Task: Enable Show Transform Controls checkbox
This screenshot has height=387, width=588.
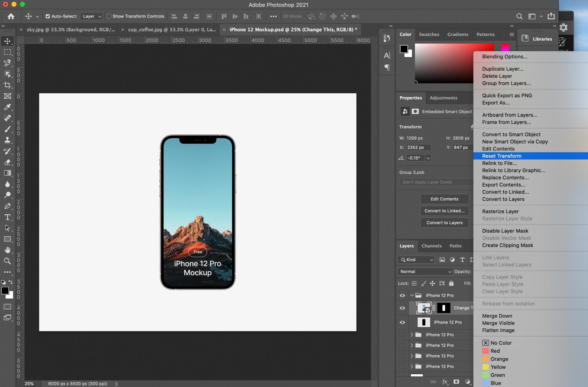Action: [x=109, y=16]
